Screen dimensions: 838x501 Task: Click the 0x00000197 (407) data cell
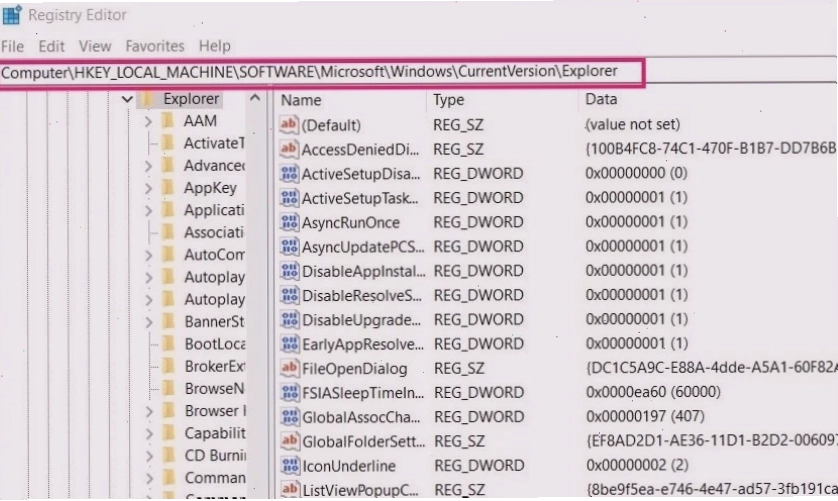(645, 417)
